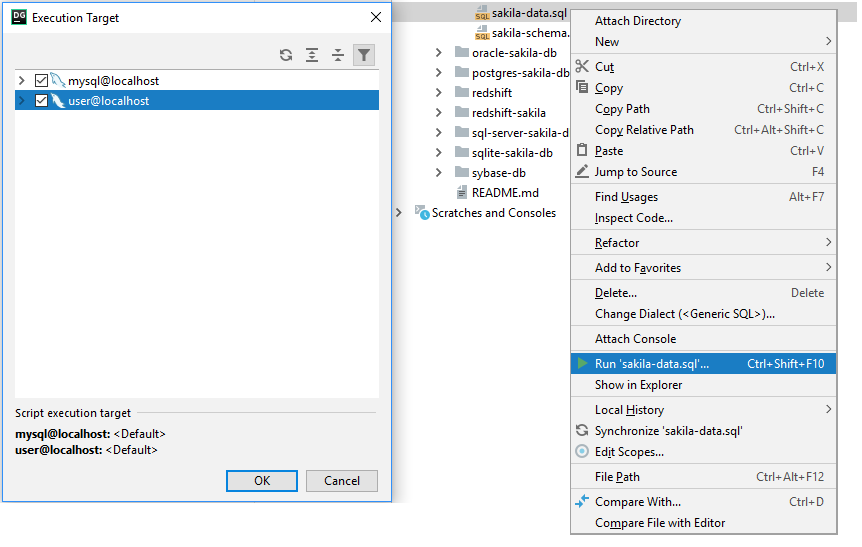862x547 pixels.
Task: Click the blue arrows icon beside Compare With
Action: [582, 501]
